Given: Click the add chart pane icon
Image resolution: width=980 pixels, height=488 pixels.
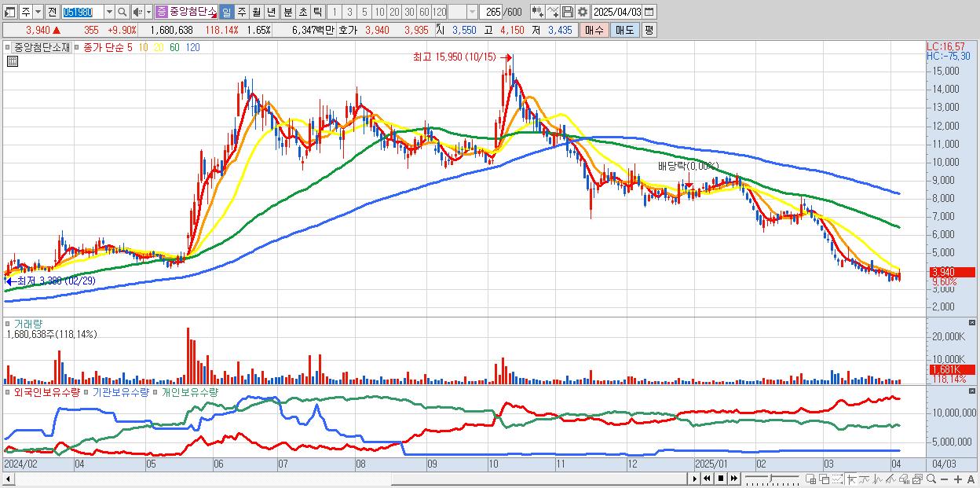Looking at the screenshot, I should click(x=810, y=479).
